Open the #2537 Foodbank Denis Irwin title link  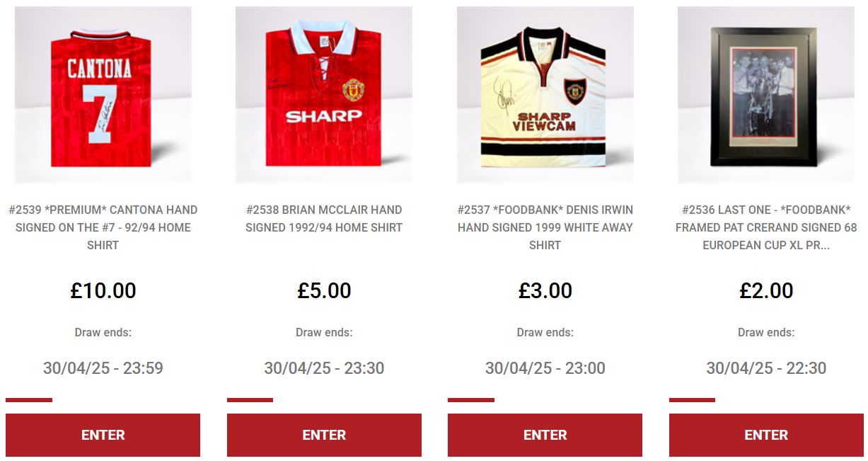(545, 227)
